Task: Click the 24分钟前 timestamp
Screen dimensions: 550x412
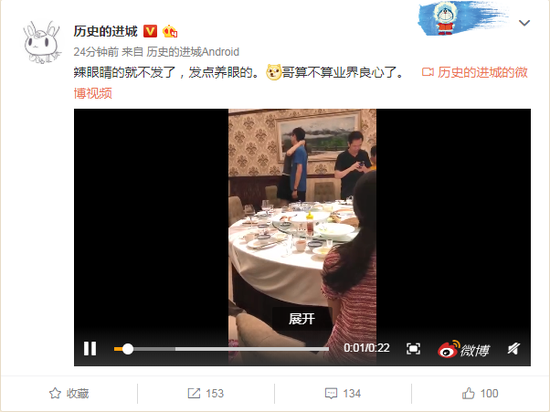Action: (x=96, y=52)
